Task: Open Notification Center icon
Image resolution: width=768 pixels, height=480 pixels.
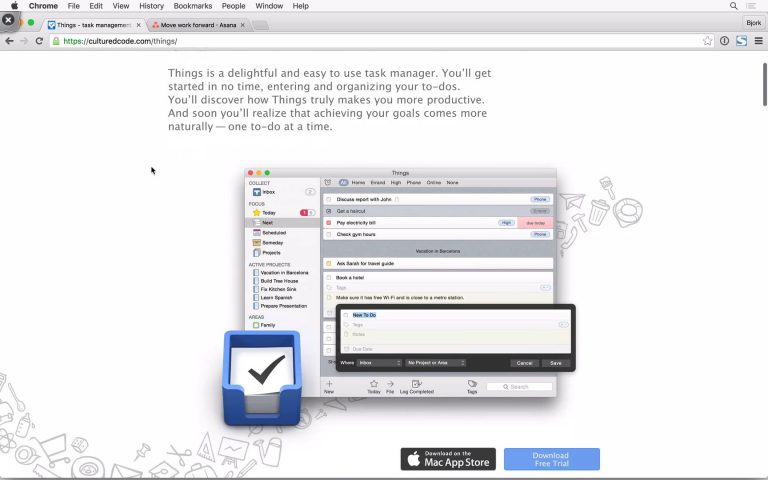Action: coord(751,6)
